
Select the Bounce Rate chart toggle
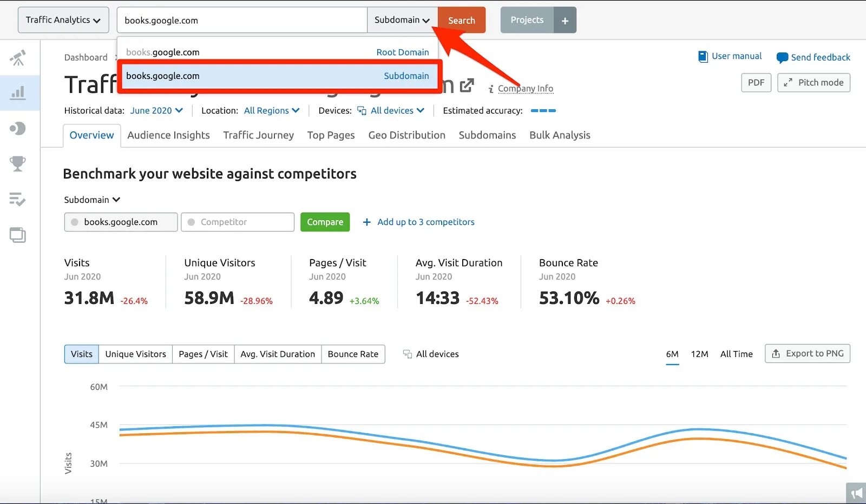pyautogui.click(x=353, y=354)
